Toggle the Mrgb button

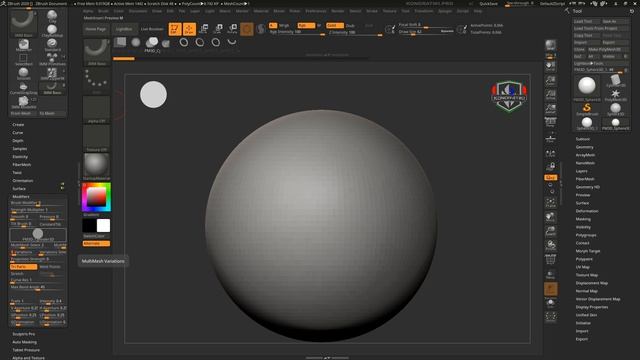(284, 25)
